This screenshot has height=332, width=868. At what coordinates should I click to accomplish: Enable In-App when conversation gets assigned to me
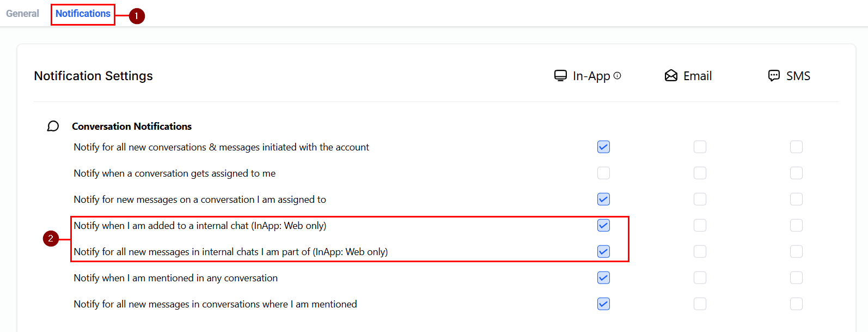click(x=603, y=173)
